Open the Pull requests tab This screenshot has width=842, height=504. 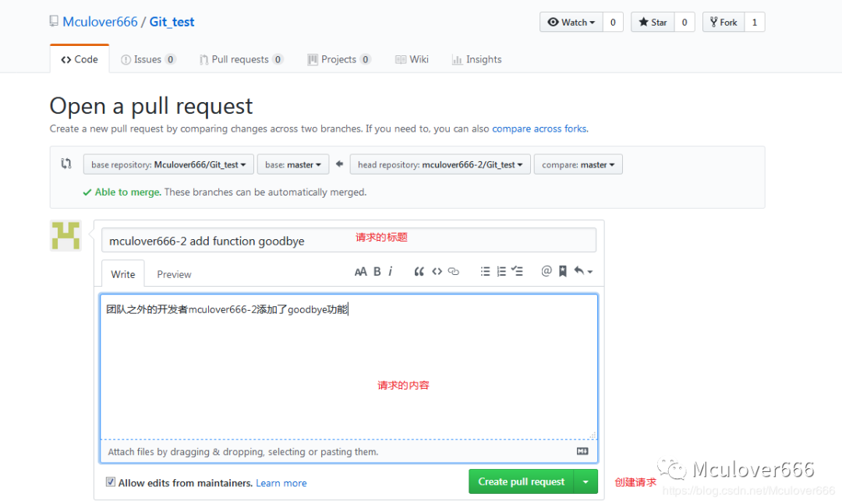(241, 59)
